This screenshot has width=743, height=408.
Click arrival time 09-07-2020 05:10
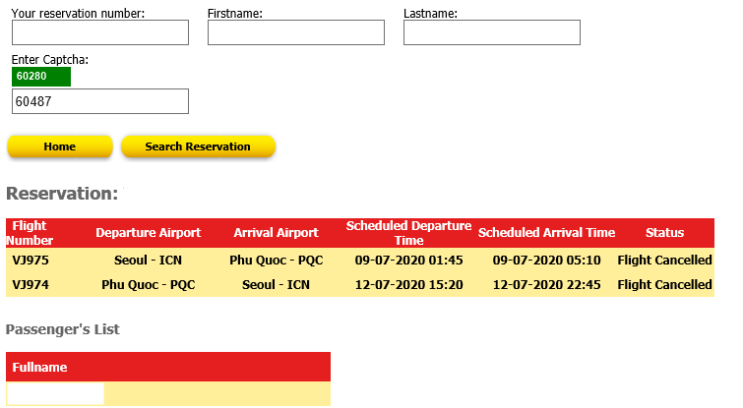pyautogui.click(x=547, y=260)
